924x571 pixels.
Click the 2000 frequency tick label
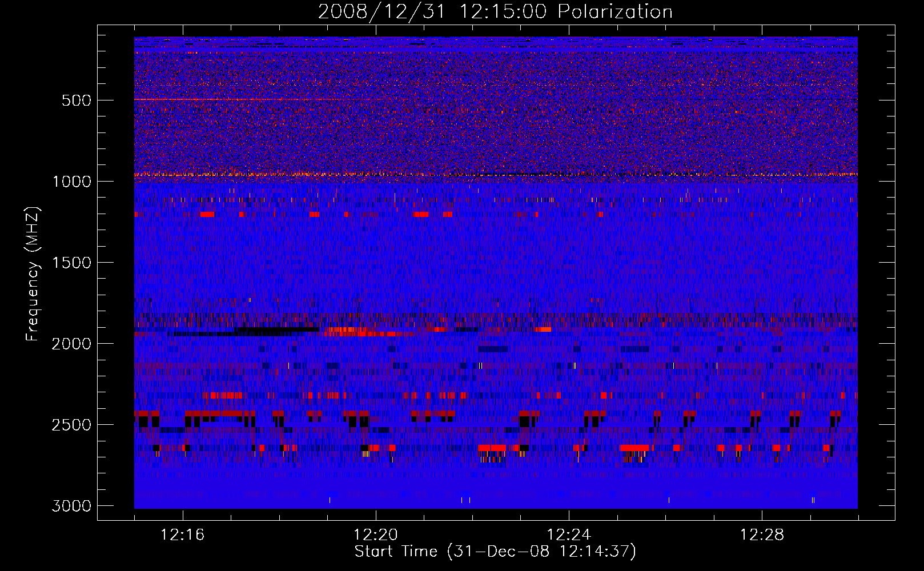click(71, 344)
